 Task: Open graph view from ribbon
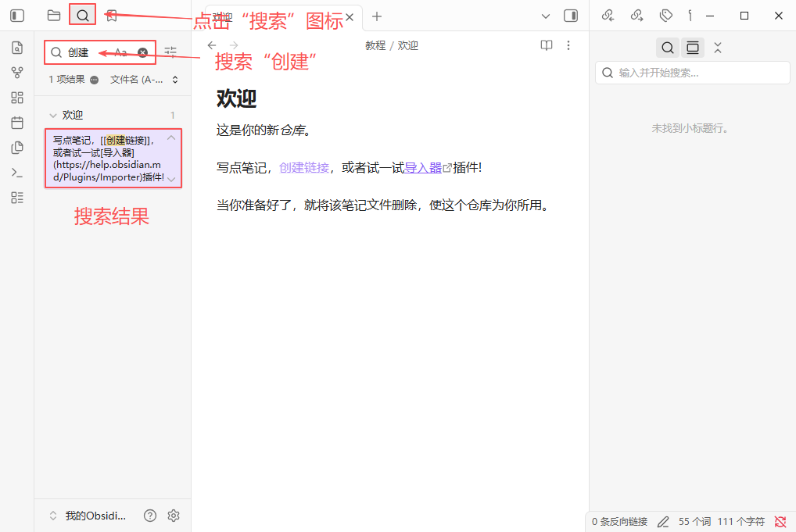click(x=17, y=73)
